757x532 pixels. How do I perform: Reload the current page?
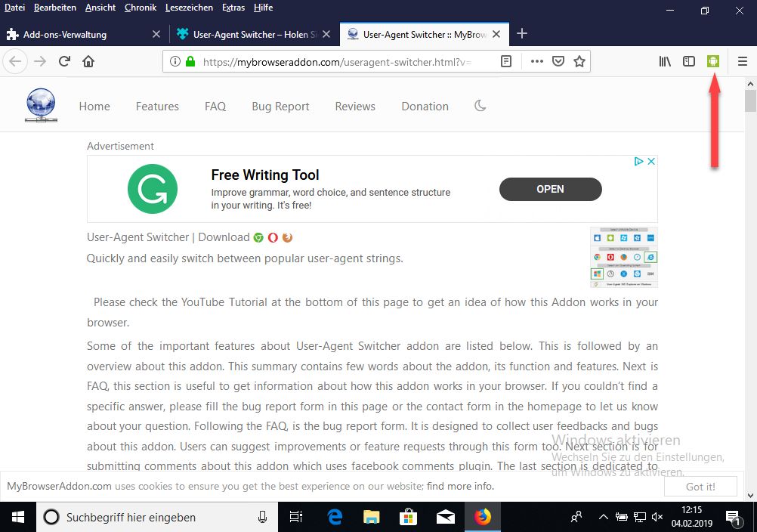pos(65,61)
